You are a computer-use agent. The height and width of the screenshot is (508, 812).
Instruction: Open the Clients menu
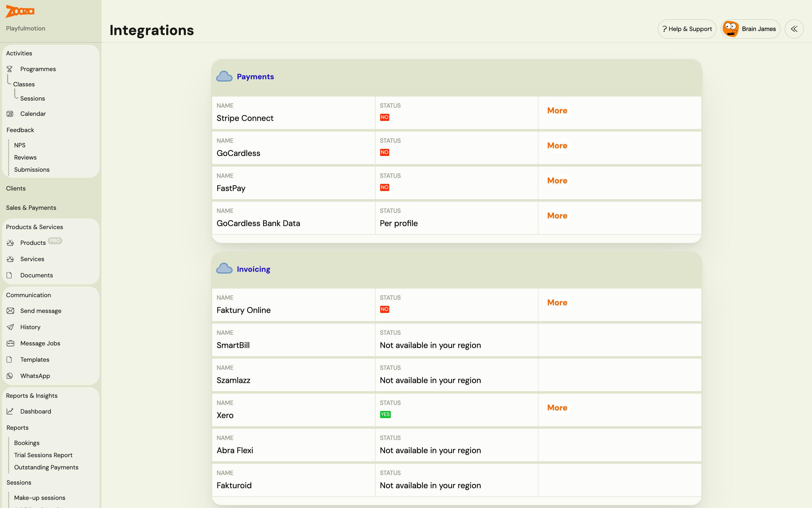click(16, 188)
